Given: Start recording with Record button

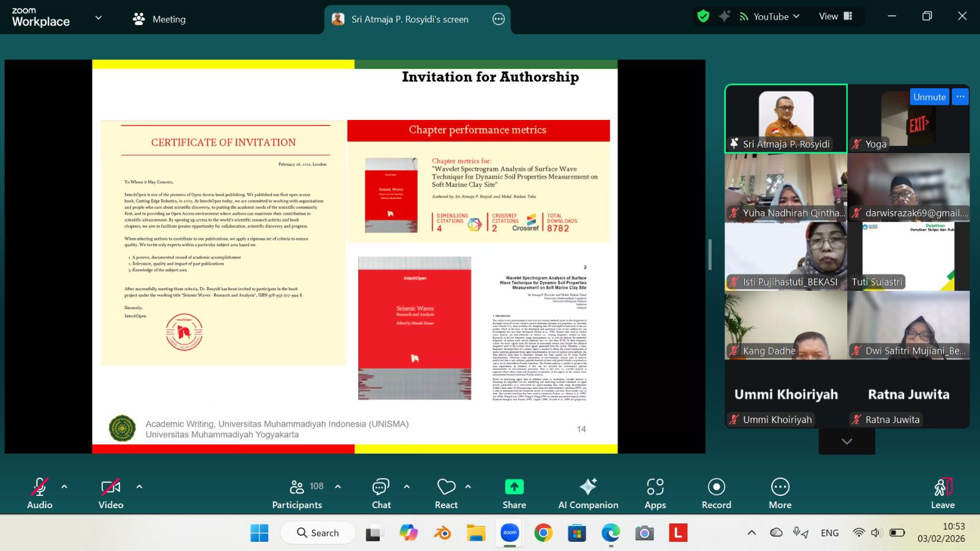Looking at the screenshot, I should [x=717, y=493].
